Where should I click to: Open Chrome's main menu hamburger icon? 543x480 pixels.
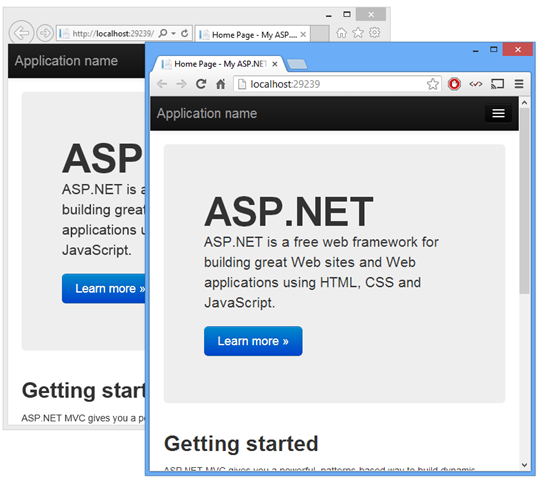519,84
